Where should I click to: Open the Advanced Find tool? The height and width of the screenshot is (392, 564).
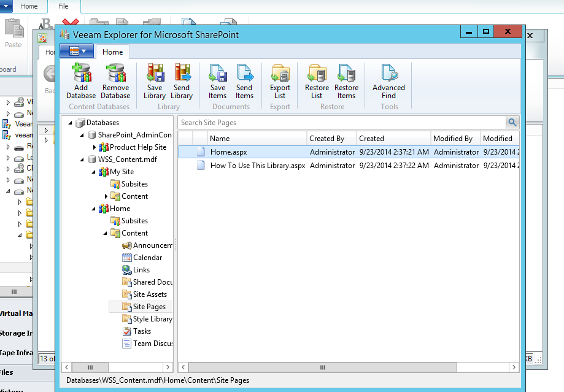tap(389, 81)
